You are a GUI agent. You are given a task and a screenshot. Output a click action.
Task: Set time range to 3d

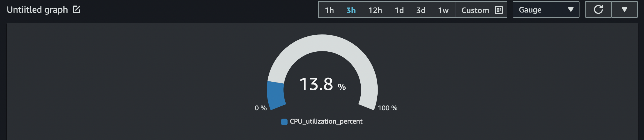(x=421, y=10)
